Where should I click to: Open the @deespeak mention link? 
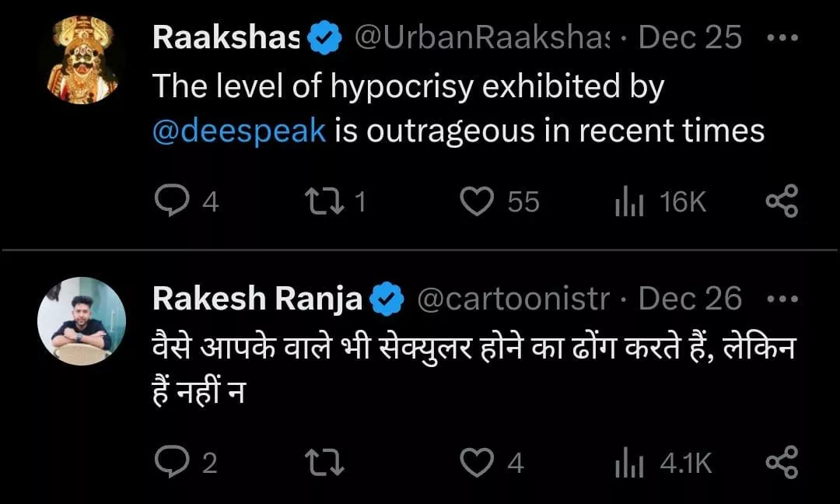239,130
